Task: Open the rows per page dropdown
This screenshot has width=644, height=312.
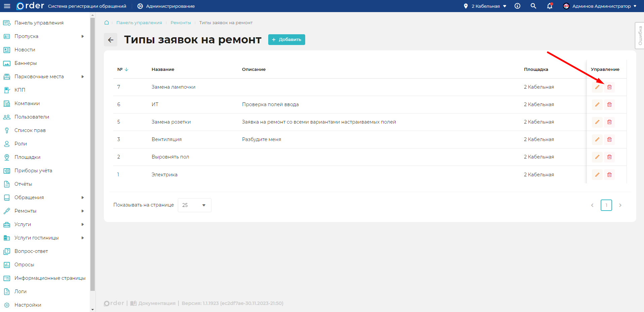Action: tap(194, 205)
